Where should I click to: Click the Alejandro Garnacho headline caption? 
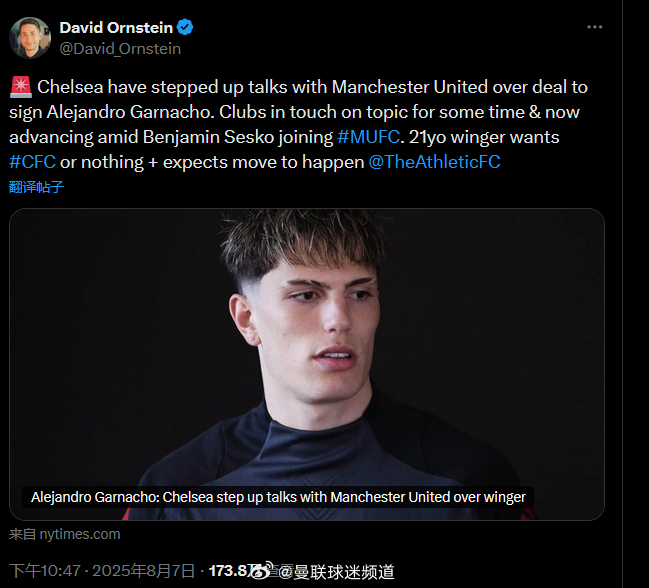(278, 497)
